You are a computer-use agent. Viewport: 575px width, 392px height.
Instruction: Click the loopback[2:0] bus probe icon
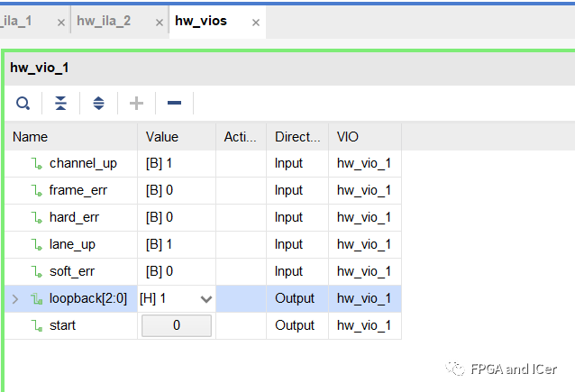coord(36,298)
